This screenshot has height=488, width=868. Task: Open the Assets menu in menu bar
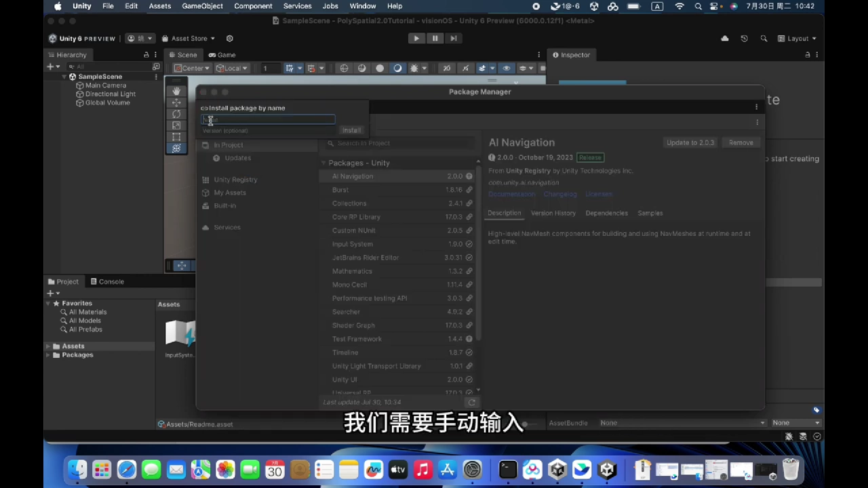click(160, 6)
